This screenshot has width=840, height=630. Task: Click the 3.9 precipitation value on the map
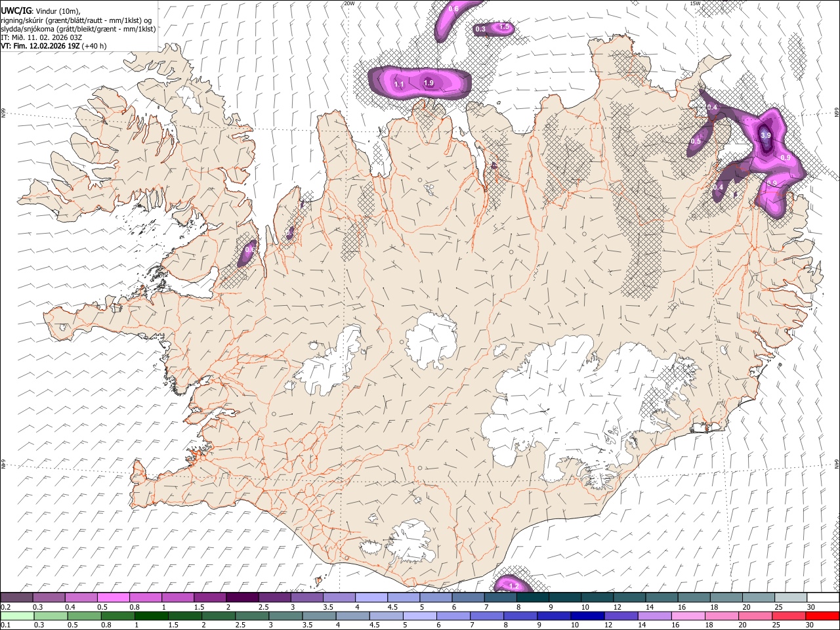pos(765,135)
